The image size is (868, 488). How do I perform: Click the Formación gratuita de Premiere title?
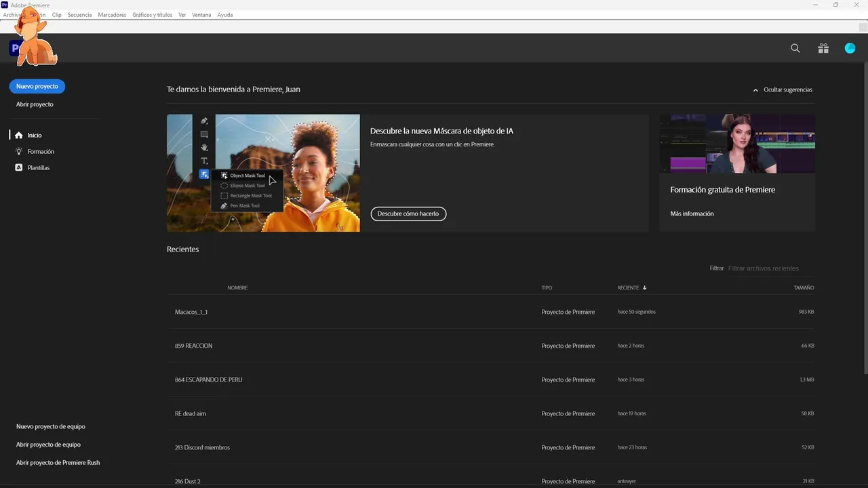[722, 190]
